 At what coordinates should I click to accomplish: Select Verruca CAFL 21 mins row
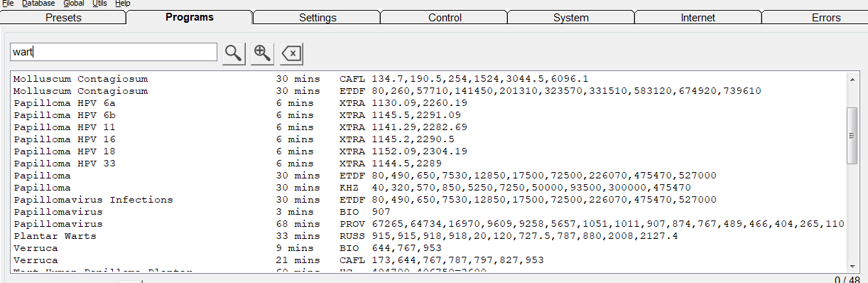point(428,260)
